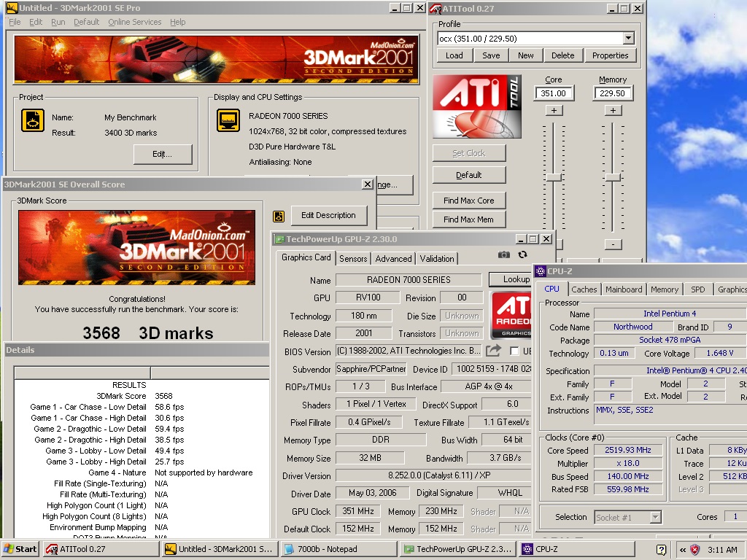Click icon beside Edit Description button

279,216
